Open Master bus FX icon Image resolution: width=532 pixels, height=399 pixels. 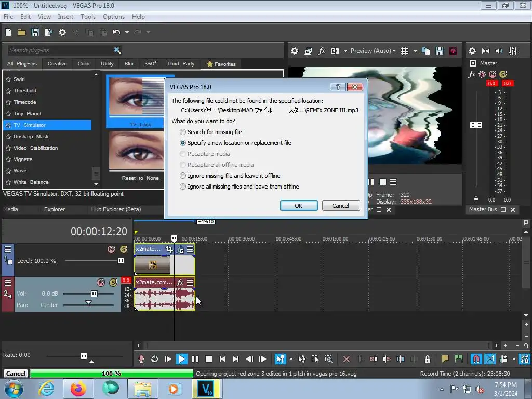click(472, 74)
